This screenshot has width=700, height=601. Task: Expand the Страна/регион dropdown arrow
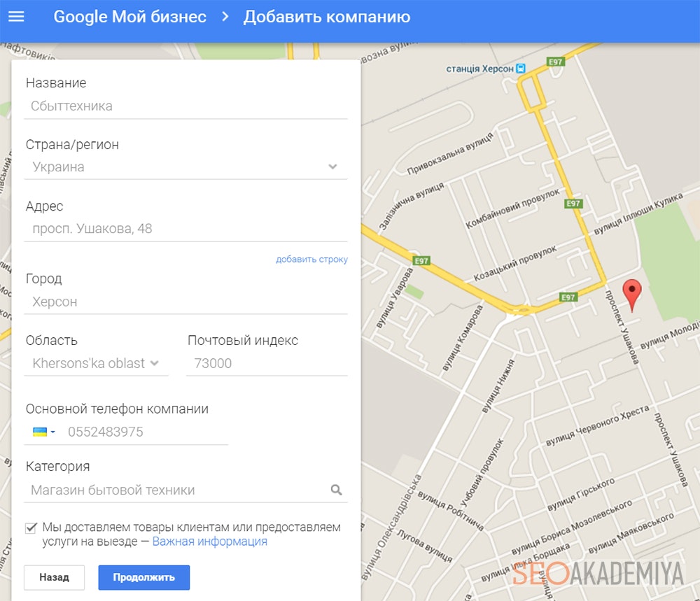click(332, 167)
